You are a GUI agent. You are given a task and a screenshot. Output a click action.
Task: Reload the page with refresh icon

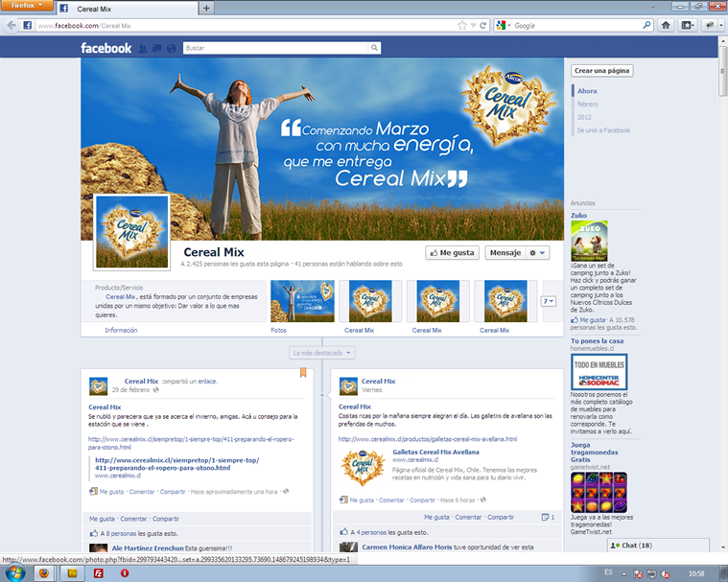click(482, 26)
